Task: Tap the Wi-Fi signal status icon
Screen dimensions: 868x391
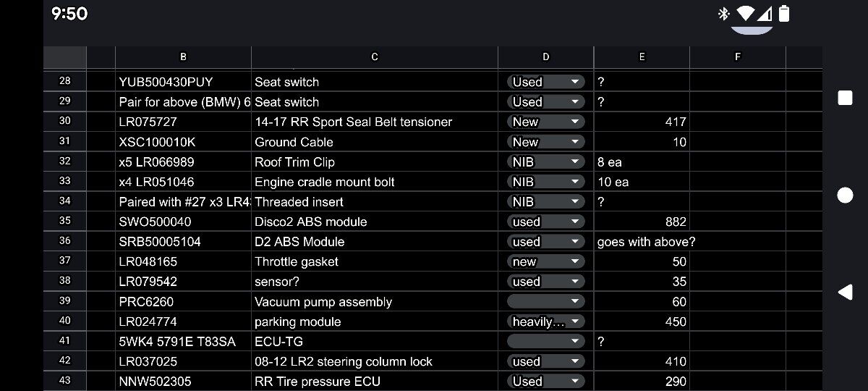Action: pyautogui.click(x=744, y=14)
